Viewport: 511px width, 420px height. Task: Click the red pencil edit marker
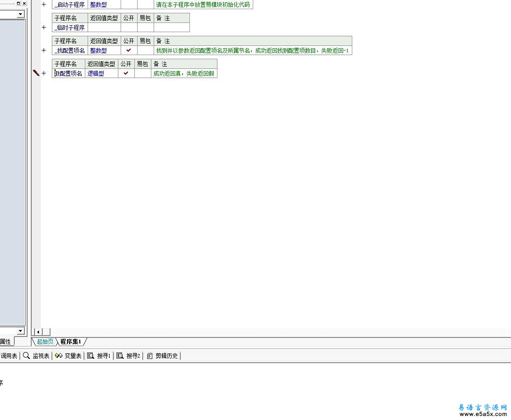click(x=36, y=73)
